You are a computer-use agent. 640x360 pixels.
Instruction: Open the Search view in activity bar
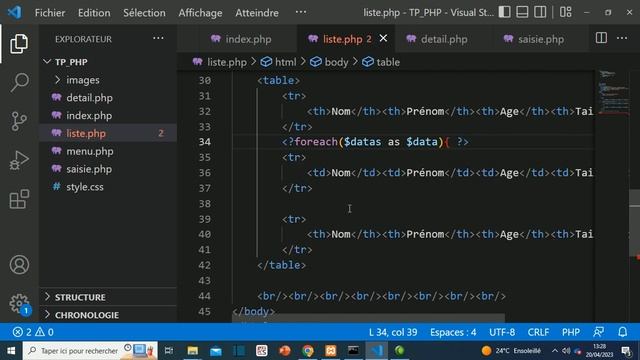click(x=19, y=82)
